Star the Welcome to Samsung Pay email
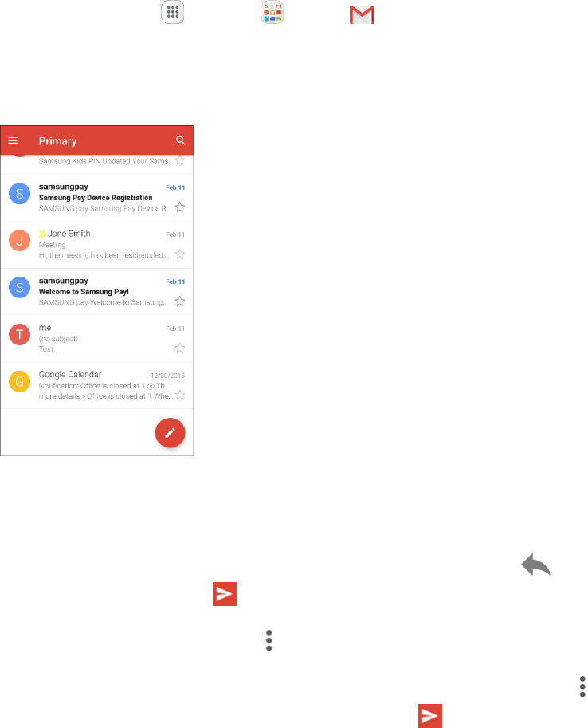This screenshot has width=588, height=728. click(x=180, y=301)
